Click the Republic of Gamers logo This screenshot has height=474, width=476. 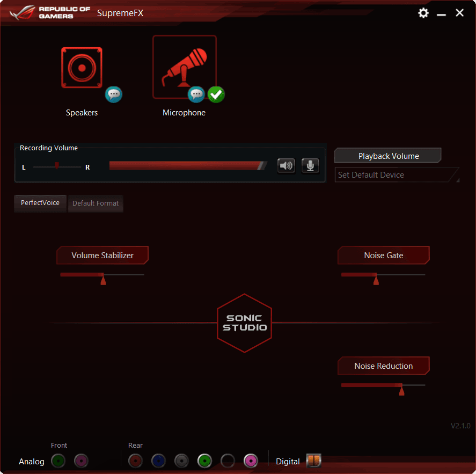click(50, 13)
